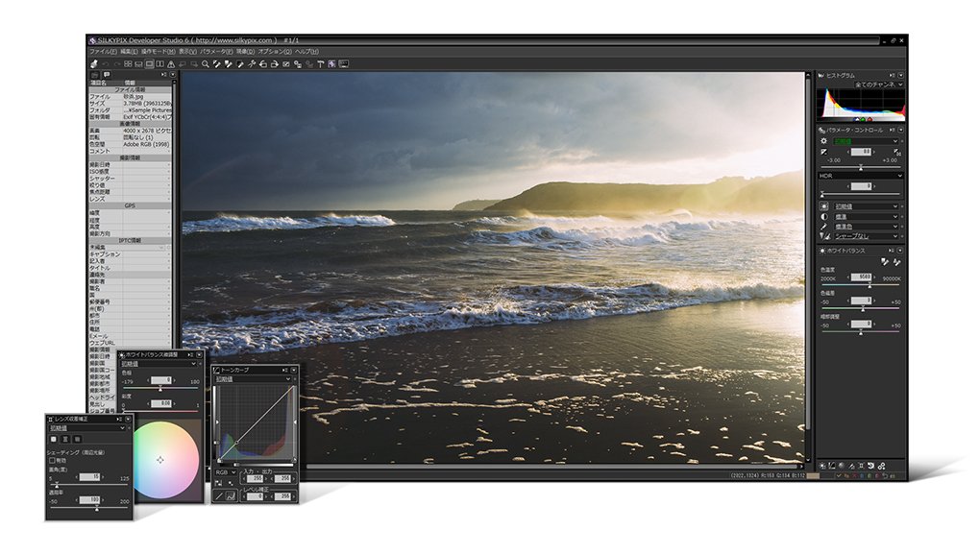Screen dimensions: 980x554
Task: Click the color temperature value field
Action: [x=861, y=277]
